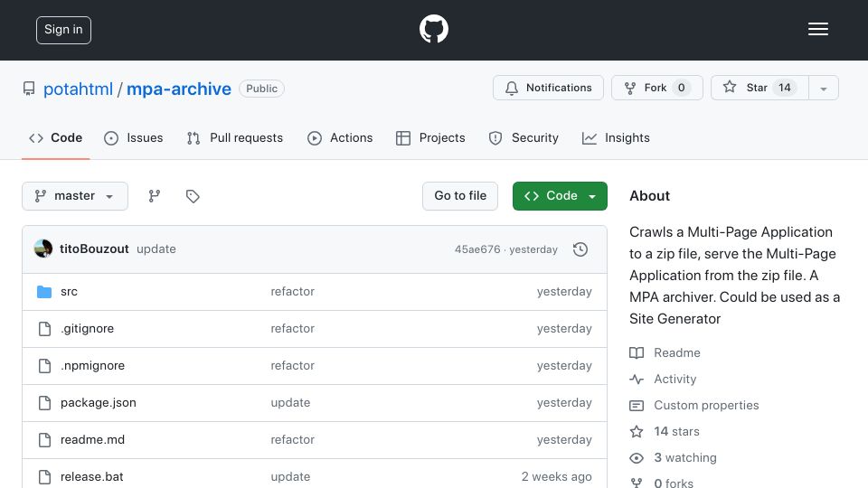Image resolution: width=868 pixels, height=488 pixels.
Task: Open commit history clock icon
Action: click(580, 249)
